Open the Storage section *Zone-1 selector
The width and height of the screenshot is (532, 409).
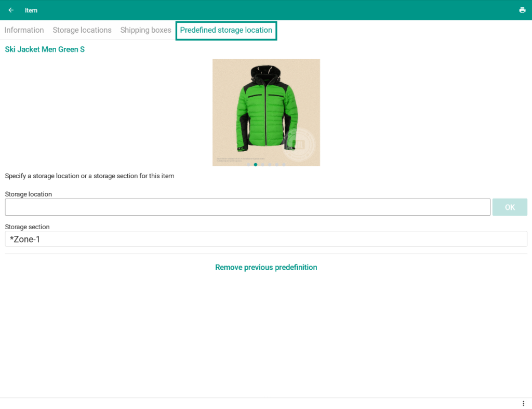266,239
